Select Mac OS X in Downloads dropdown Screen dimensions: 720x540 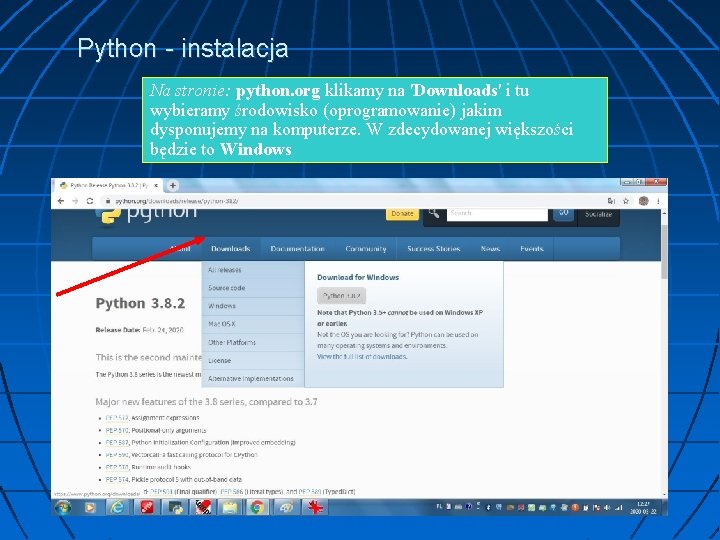[253, 324]
